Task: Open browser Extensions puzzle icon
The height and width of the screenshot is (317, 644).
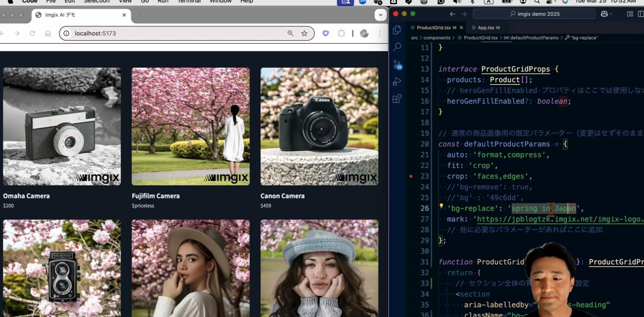Action: [x=341, y=33]
